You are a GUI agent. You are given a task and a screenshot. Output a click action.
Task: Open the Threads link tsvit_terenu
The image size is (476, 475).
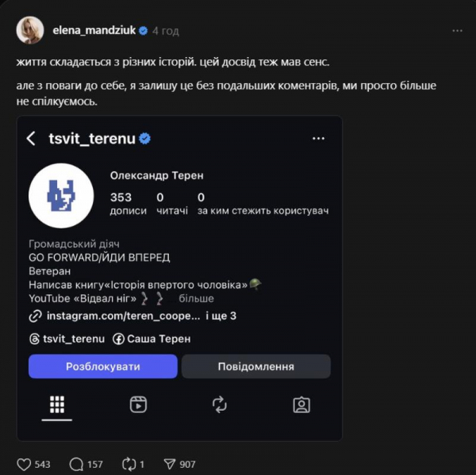point(71,339)
